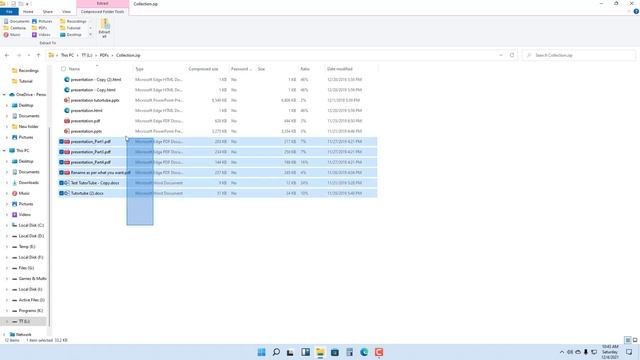Choose Videos as extract destination
Viewport: 640px width, 360px height.
[x=41, y=35]
